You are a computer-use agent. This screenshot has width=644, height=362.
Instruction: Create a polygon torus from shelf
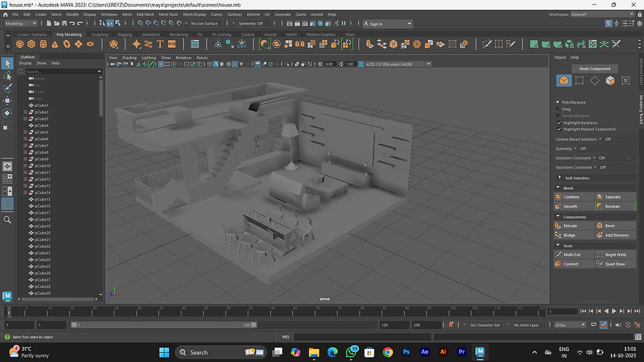tap(66, 44)
